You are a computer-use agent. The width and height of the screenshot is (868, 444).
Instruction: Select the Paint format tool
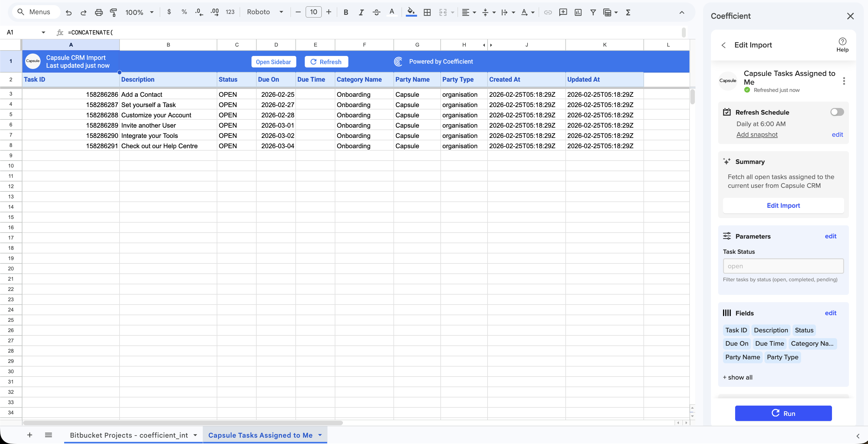(113, 12)
